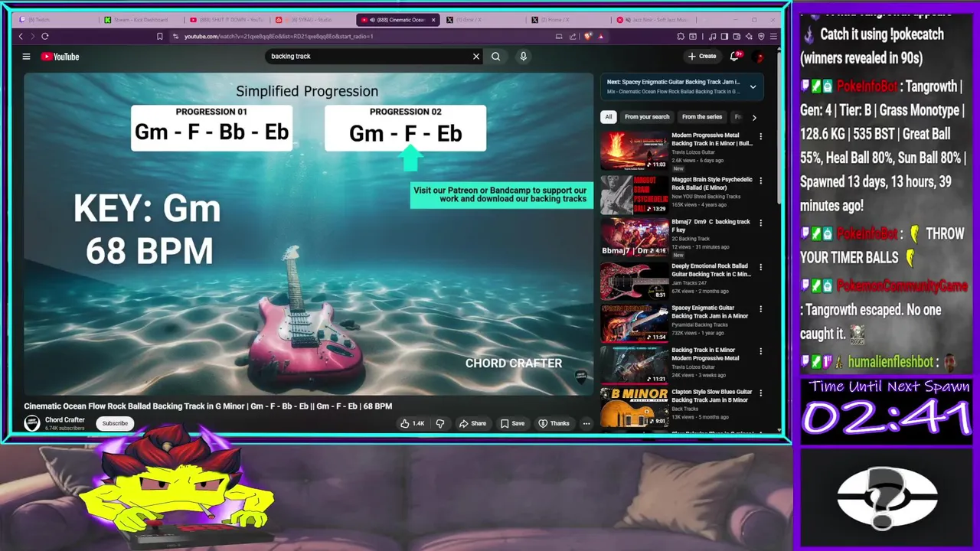Open options for Modern Progressive Metal video
This screenshot has width=980, height=551.
coord(760,136)
